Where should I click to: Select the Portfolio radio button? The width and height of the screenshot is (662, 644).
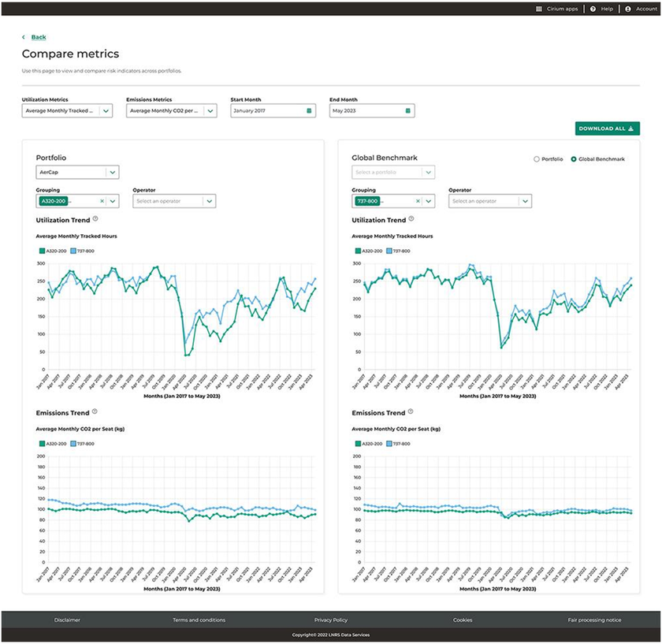tap(537, 159)
